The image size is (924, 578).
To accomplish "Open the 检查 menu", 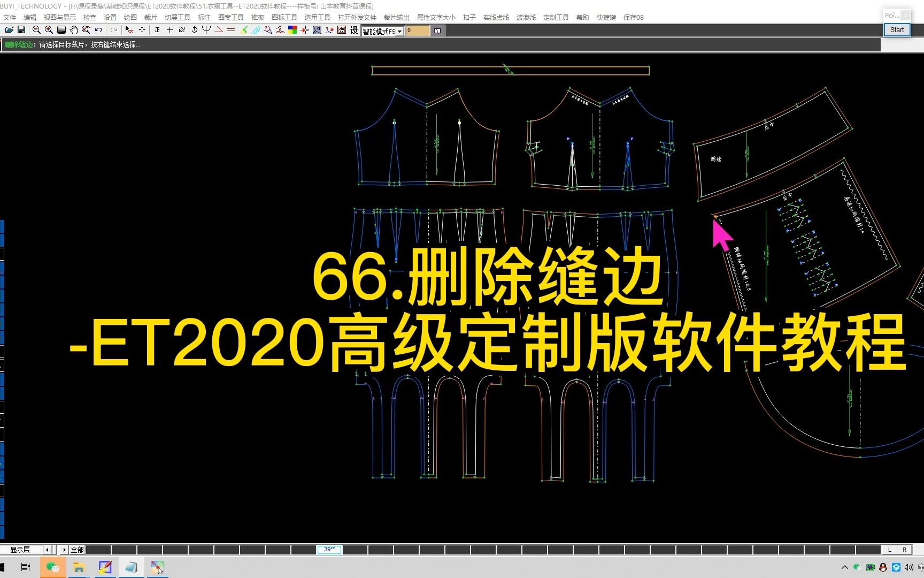I will [x=90, y=18].
